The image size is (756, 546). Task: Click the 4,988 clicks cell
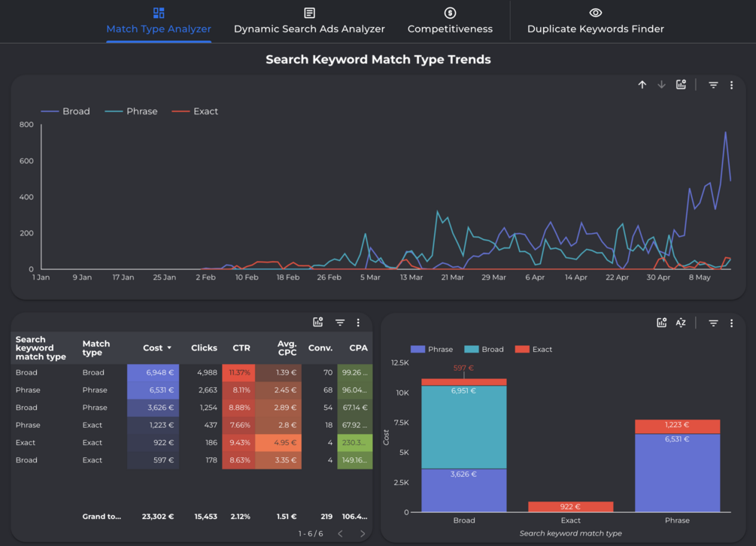pyautogui.click(x=208, y=372)
